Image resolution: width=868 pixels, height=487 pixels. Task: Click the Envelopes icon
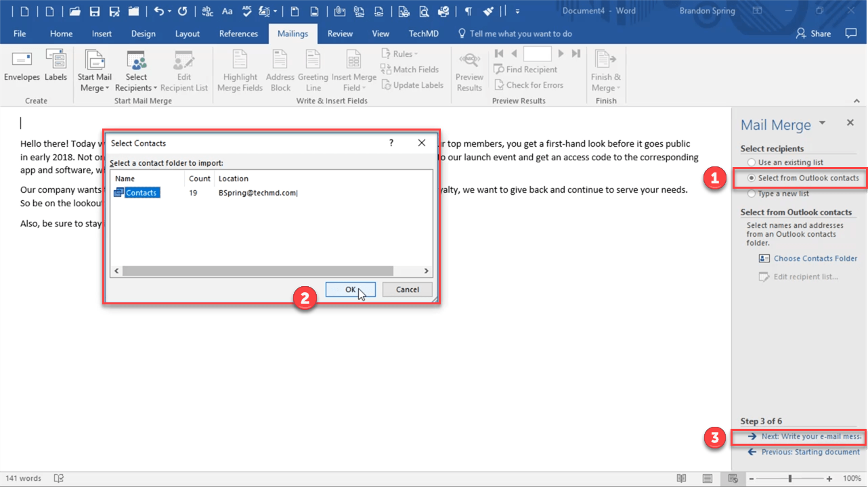pyautogui.click(x=22, y=66)
